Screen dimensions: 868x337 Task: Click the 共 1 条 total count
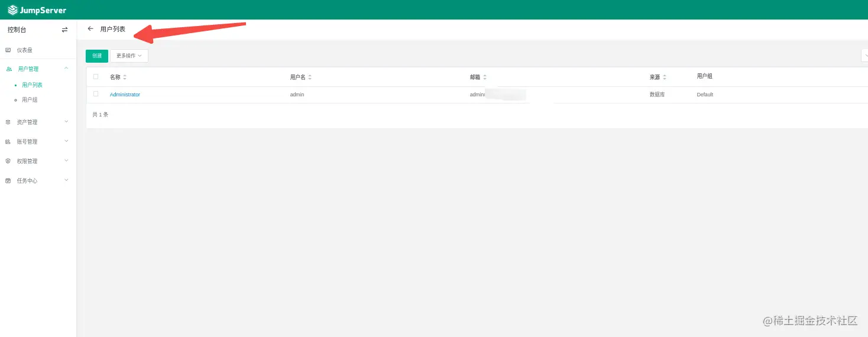pos(101,115)
